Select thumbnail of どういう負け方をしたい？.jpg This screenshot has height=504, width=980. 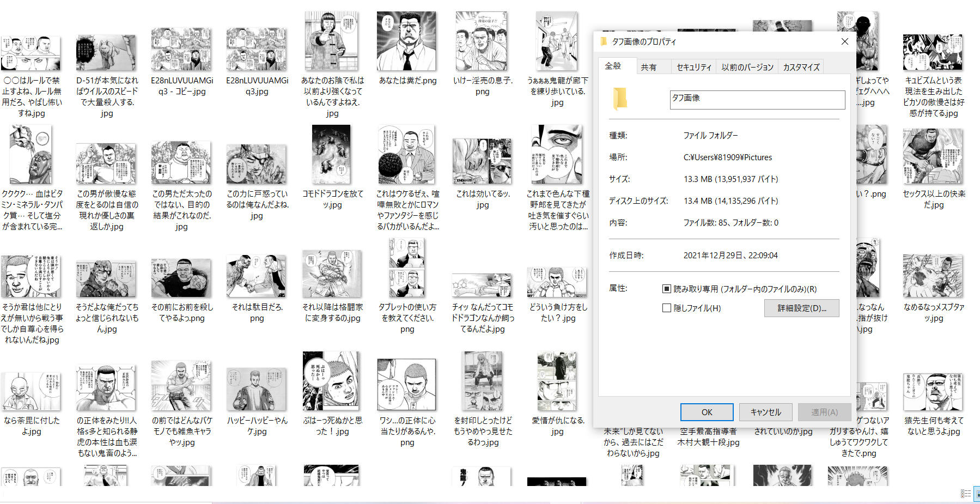tap(557, 282)
